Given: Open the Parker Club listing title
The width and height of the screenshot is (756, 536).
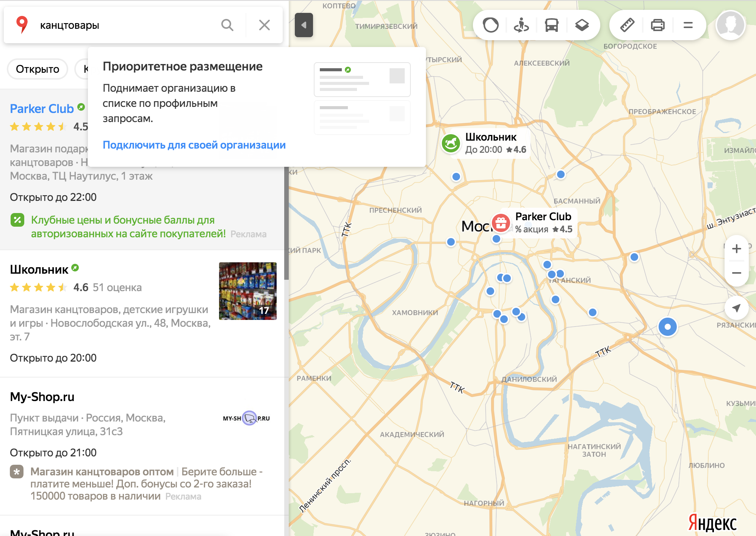Looking at the screenshot, I should click(x=42, y=109).
